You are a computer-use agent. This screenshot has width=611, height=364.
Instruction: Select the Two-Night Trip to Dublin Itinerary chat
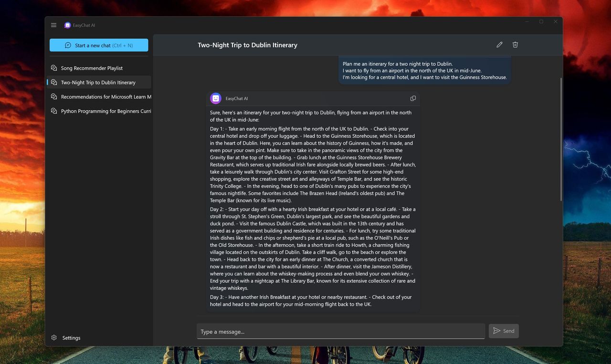pos(99,83)
